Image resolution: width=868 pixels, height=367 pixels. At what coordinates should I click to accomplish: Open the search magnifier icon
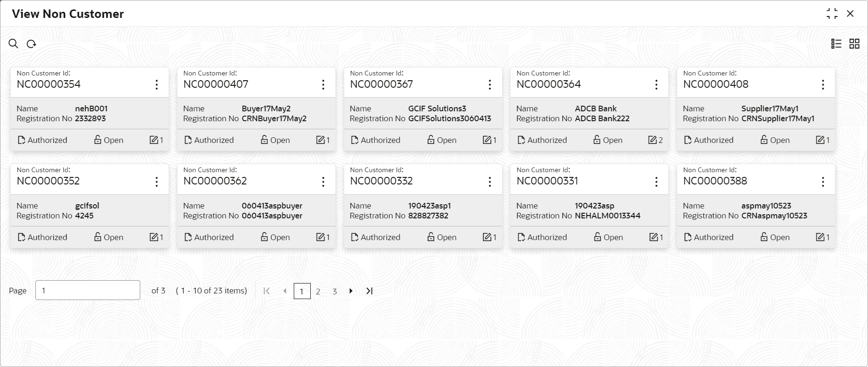[13, 44]
